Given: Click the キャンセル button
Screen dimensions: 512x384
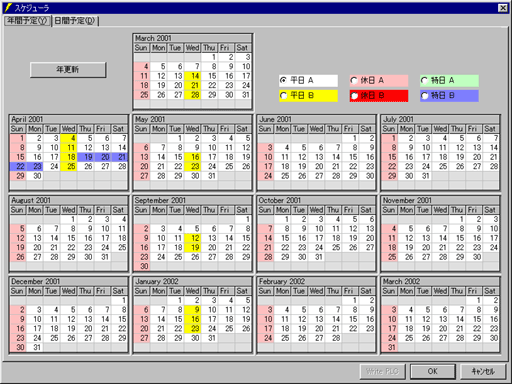Looking at the screenshot, I should point(483,371).
